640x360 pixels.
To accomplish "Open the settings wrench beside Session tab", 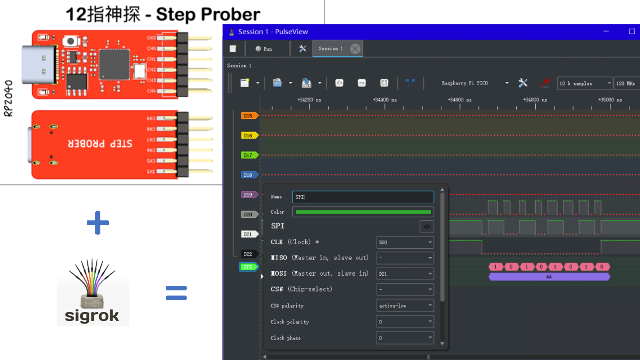I will coord(302,49).
